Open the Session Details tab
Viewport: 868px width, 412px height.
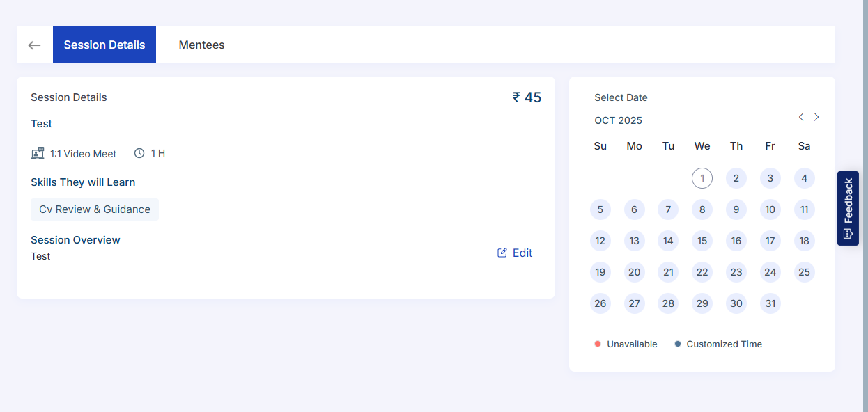pyautogui.click(x=104, y=45)
